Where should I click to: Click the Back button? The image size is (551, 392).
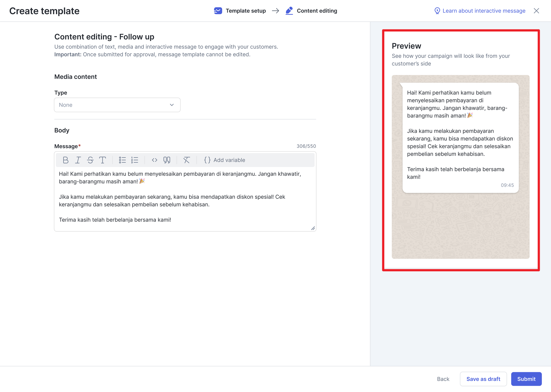pos(443,379)
